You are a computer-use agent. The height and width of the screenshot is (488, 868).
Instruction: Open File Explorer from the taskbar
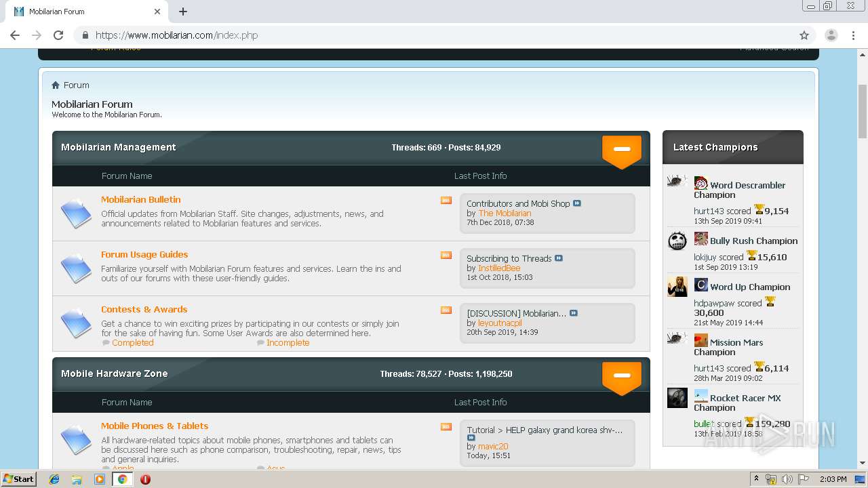[77, 479]
